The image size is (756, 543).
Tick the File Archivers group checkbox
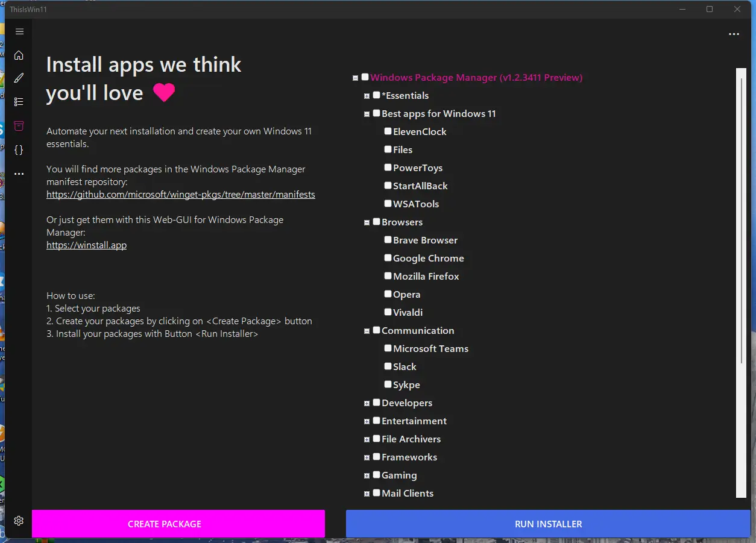pos(376,439)
